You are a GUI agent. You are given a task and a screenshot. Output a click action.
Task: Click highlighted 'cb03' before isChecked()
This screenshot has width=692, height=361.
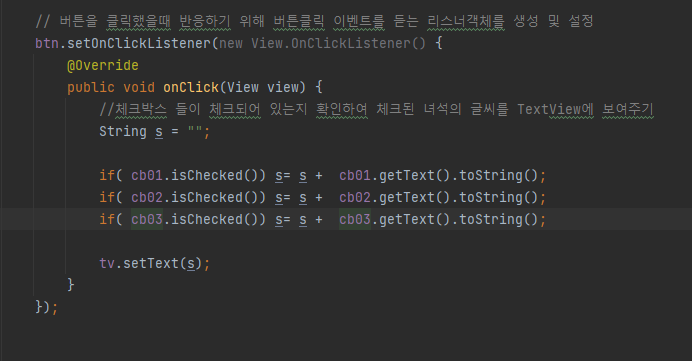pos(147,219)
